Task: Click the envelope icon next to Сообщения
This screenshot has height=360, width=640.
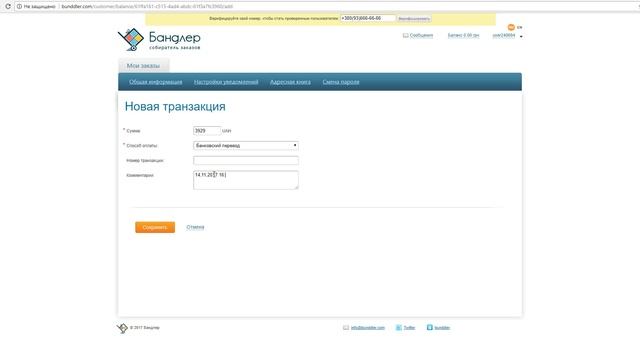Action: coord(405,36)
